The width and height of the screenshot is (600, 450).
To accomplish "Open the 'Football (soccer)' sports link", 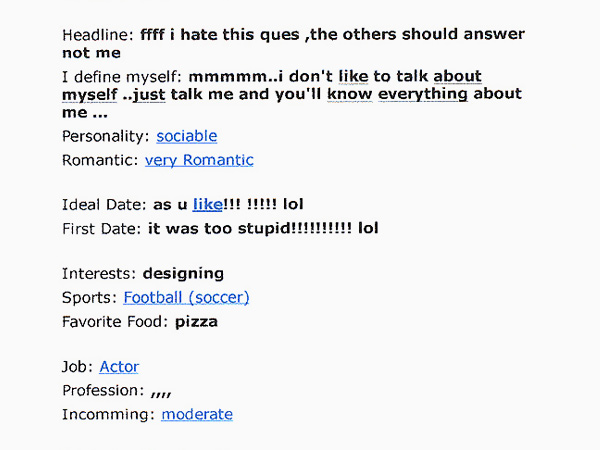I will [186, 297].
